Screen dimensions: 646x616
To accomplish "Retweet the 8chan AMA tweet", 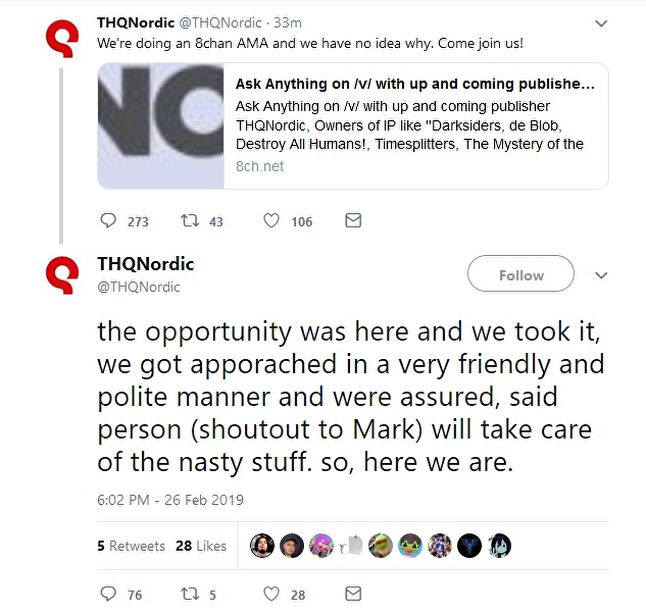I will (190, 221).
